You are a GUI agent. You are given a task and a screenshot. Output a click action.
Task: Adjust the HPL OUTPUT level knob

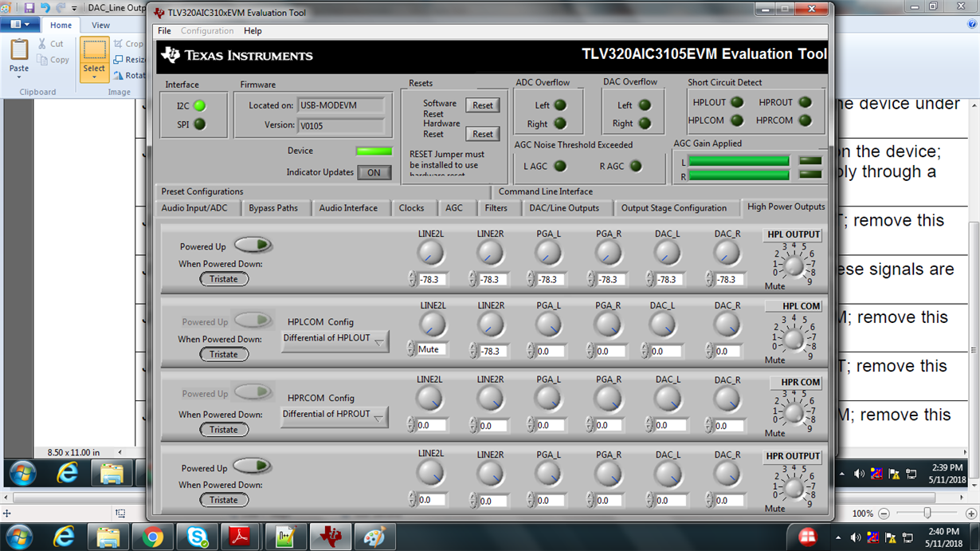coord(793,266)
